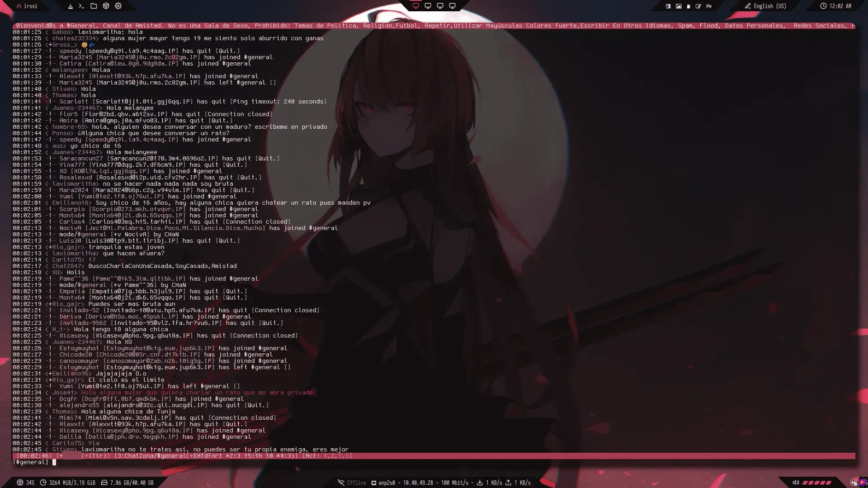Switch to the second workspace monitor icon

pos(428,6)
